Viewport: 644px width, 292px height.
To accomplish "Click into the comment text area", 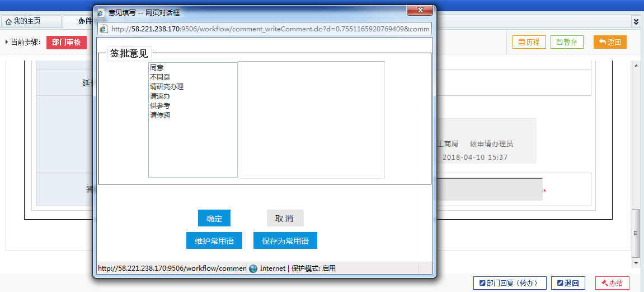I will pyautogui.click(x=311, y=120).
